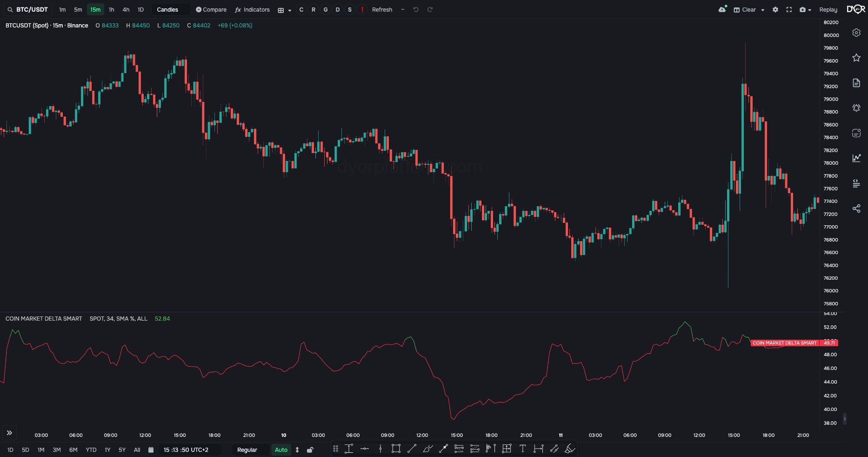The width and height of the screenshot is (868, 457).
Task: Open the screenshot camera dropdown
Action: (x=805, y=9)
